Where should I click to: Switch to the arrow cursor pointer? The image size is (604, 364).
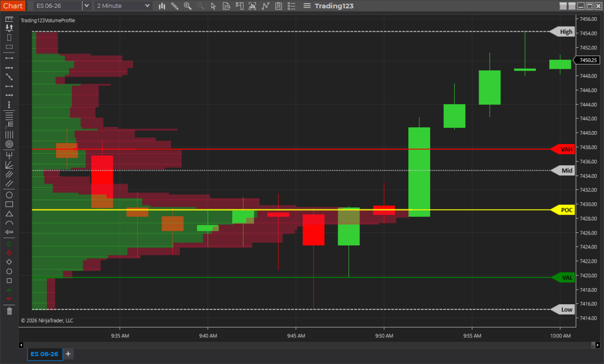click(213, 6)
